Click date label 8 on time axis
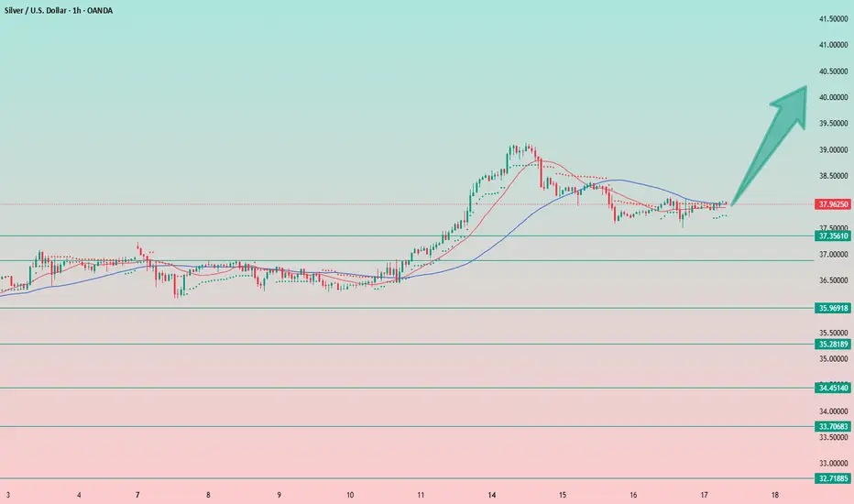Screen dimensions: 854x504 (x=208, y=495)
